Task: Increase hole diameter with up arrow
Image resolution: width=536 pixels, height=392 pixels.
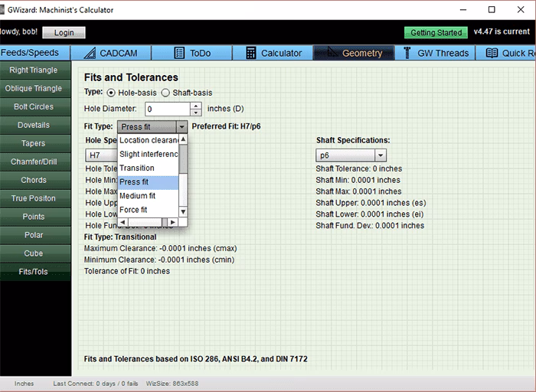Action: (x=195, y=106)
